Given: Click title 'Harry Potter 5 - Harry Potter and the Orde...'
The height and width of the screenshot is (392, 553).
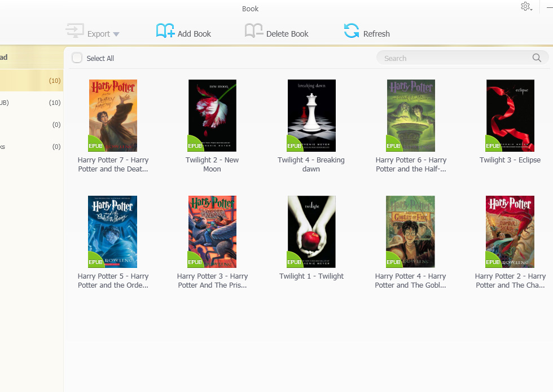Looking at the screenshot, I should [x=113, y=281].
